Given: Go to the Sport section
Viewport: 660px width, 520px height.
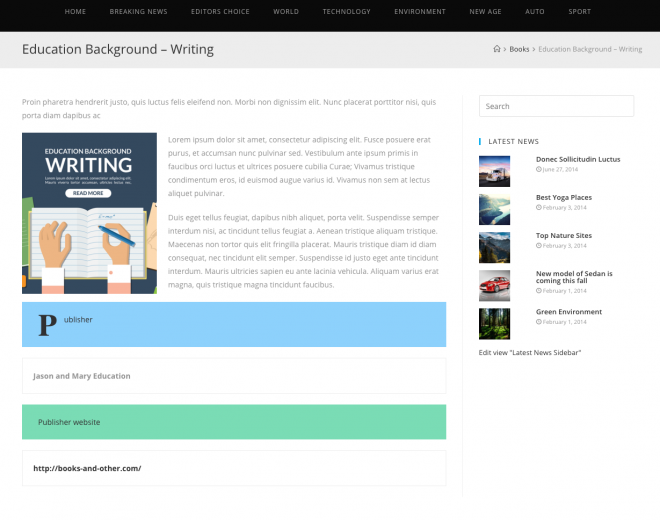Looking at the screenshot, I should coord(580,12).
